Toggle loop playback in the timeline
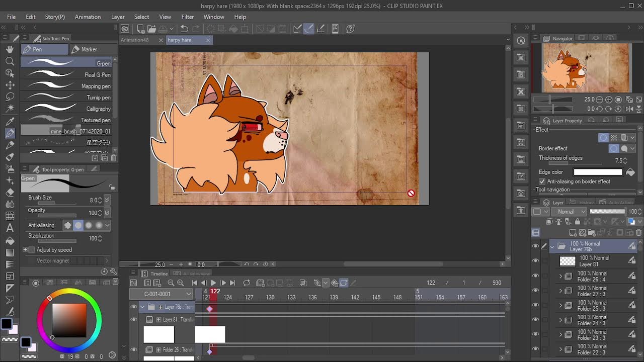This screenshot has height=362, width=644. click(247, 283)
